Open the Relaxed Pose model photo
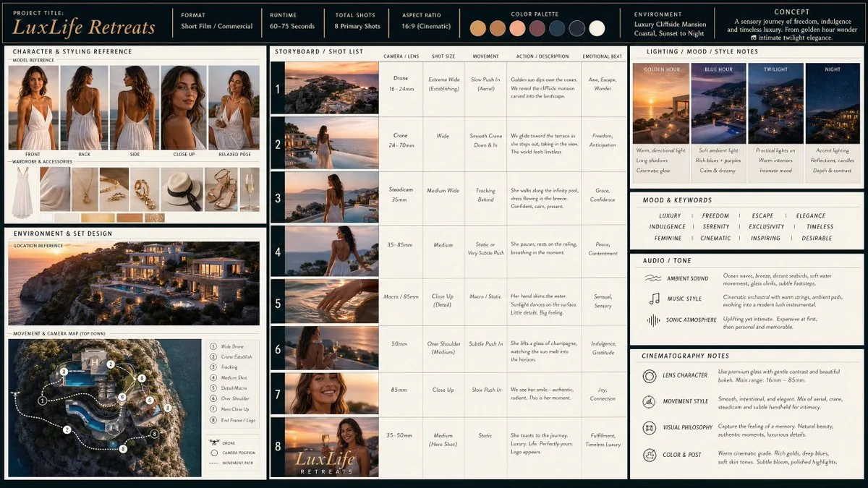The image size is (868, 488). 234,108
